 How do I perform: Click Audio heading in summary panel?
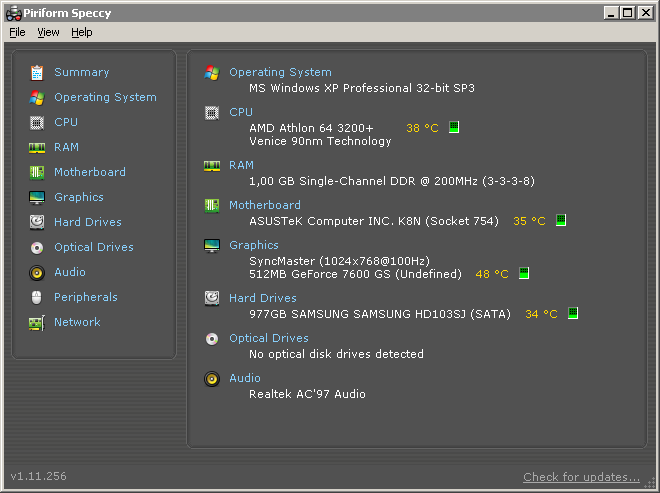(245, 378)
